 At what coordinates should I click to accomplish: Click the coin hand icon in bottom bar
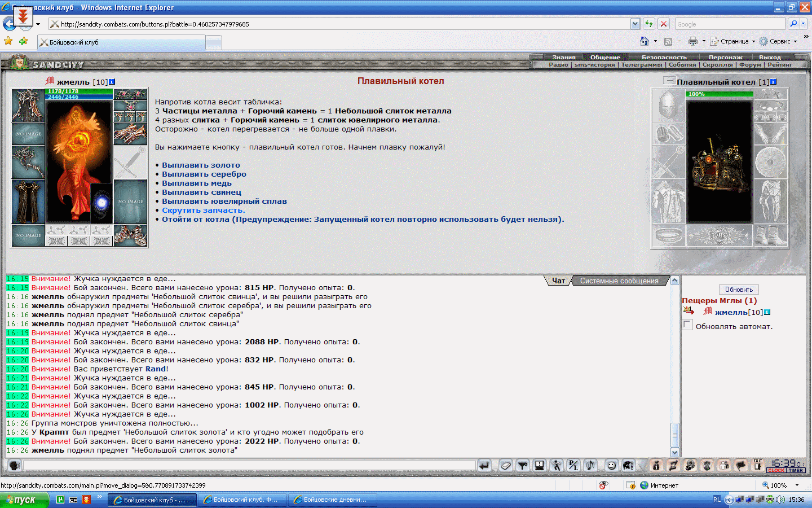(690, 466)
